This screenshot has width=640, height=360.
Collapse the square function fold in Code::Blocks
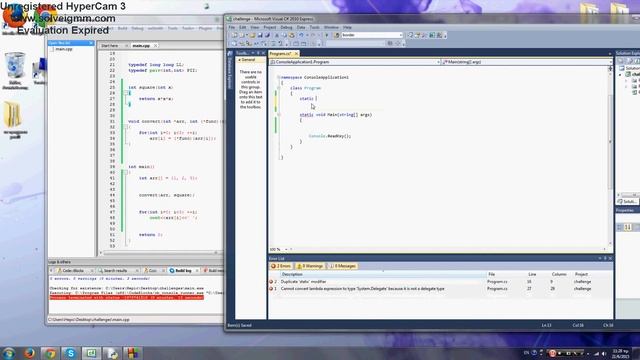[x=127, y=93]
